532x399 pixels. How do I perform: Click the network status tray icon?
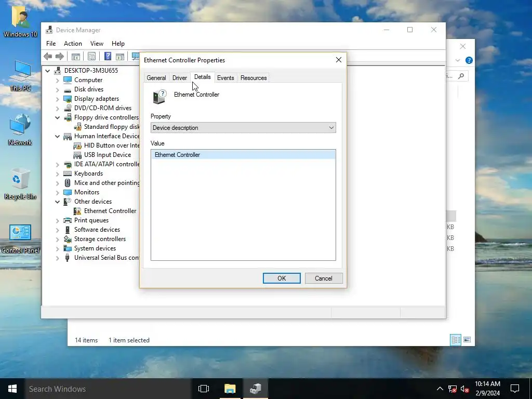(453, 389)
